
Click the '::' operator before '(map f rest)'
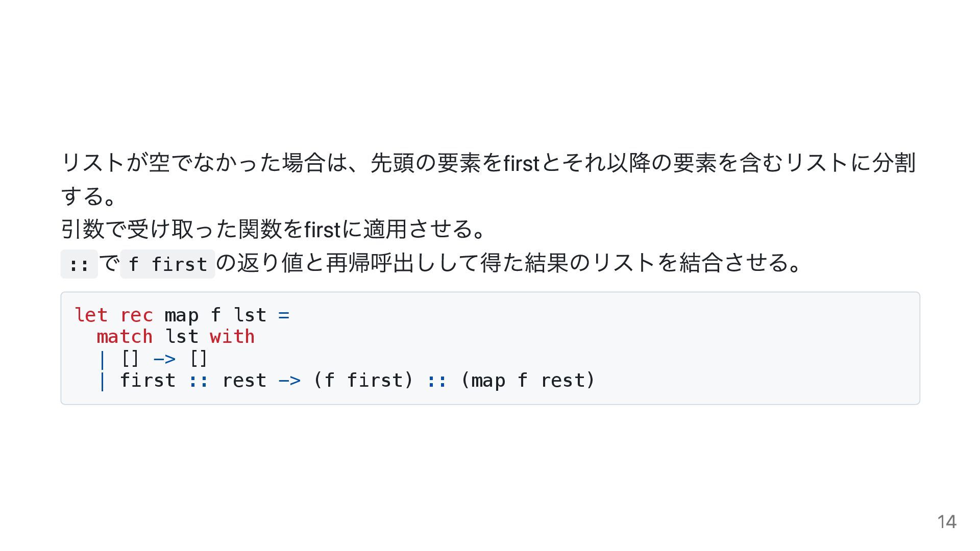pos(437,381)
